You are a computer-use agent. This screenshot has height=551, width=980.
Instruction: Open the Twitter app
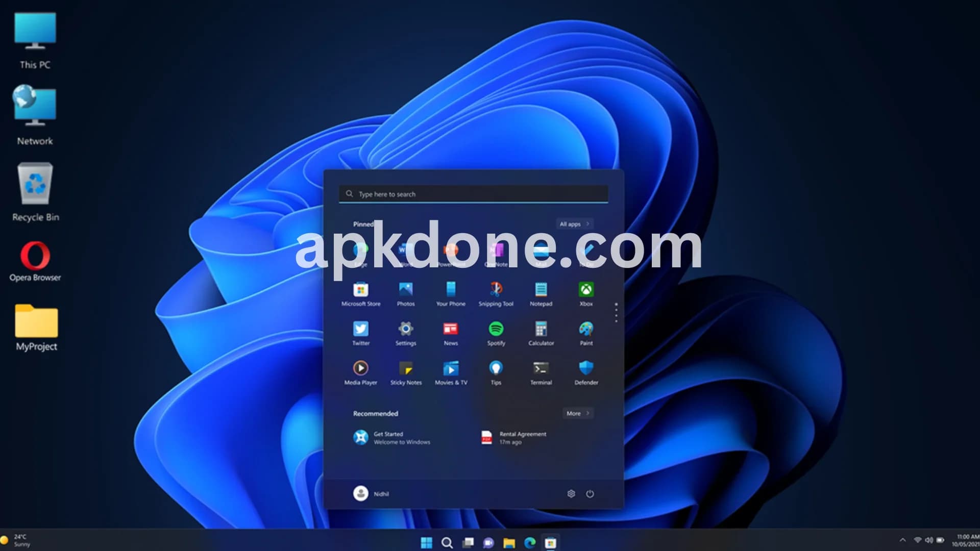click(x=360, y=334)
